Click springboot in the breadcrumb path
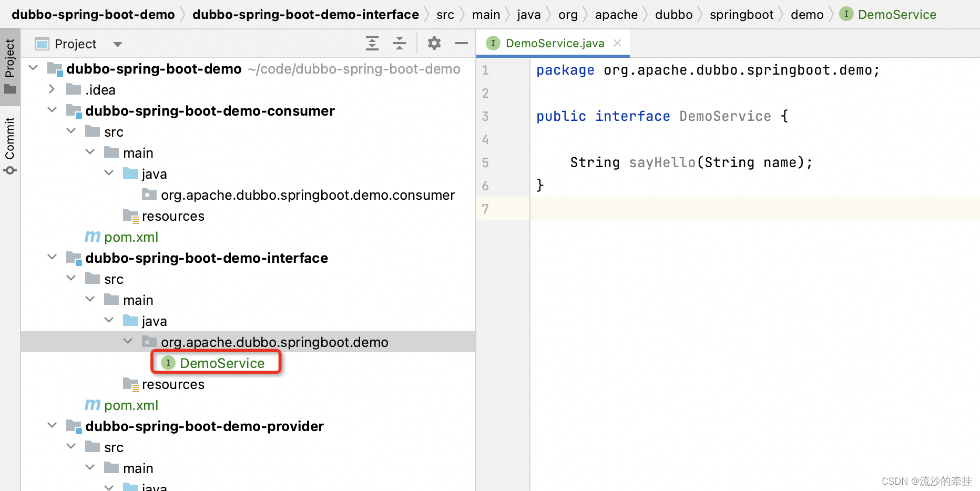The image size is (980, 491). (x=741, y=14)
